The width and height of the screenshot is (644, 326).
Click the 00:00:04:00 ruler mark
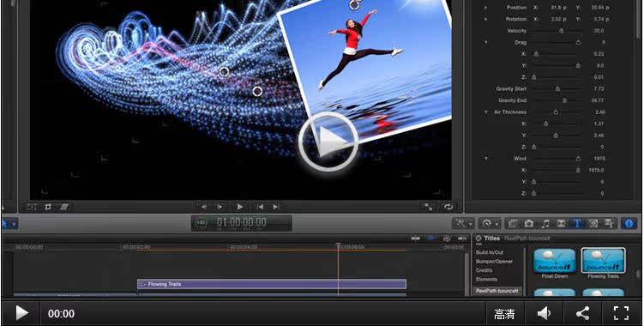tap(244, 247)
